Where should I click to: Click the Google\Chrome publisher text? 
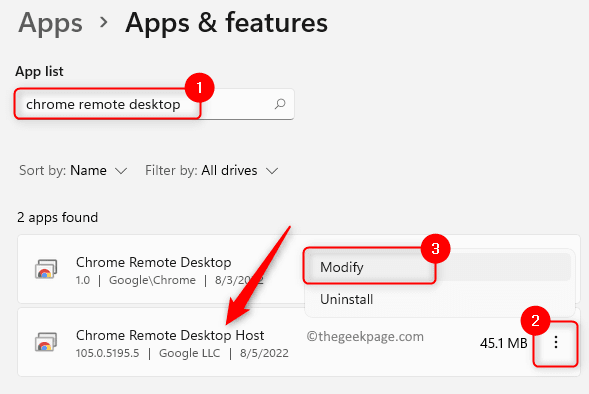pyautogui.click(x=153, y=280)
